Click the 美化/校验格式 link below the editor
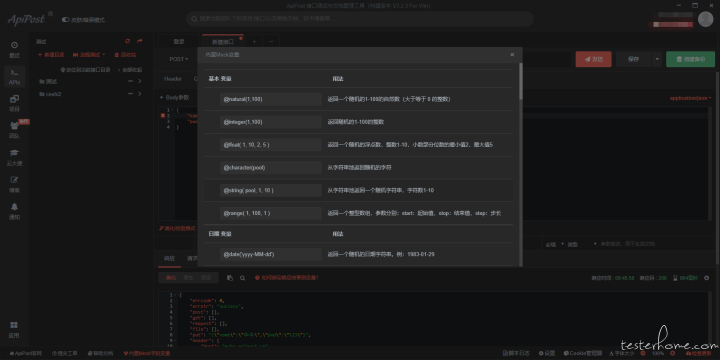 pyautogui.click(x=177, y=228)
